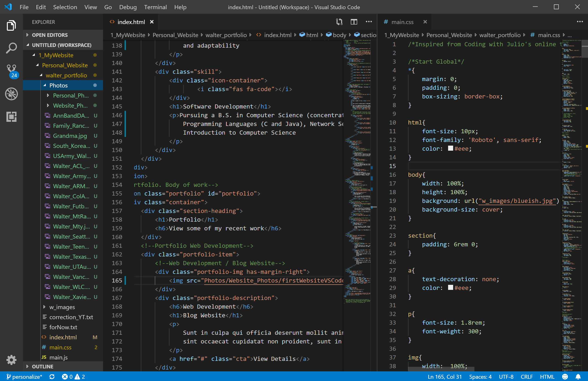Send feedback using the smiley icon
Screen dimensions: 588x381
pos(565,377)
